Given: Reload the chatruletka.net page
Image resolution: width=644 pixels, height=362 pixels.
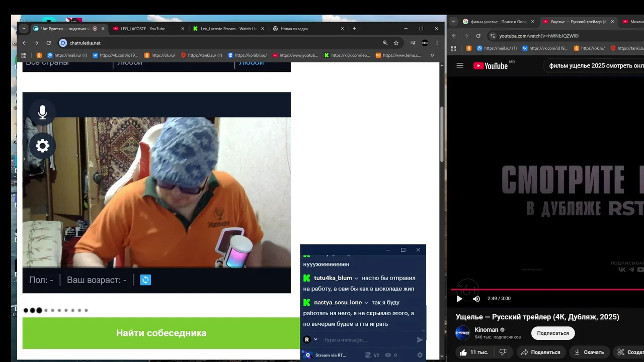Looking at the screenshot, I should [48, 43].
